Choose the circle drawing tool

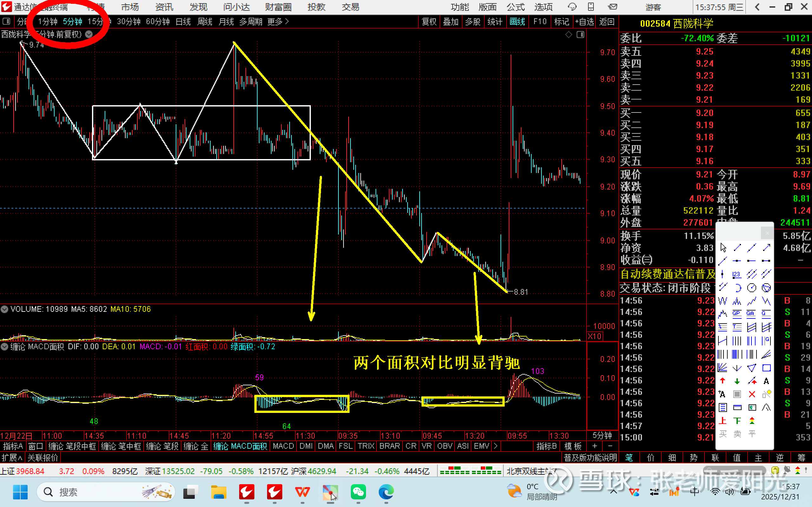point(752,288)
